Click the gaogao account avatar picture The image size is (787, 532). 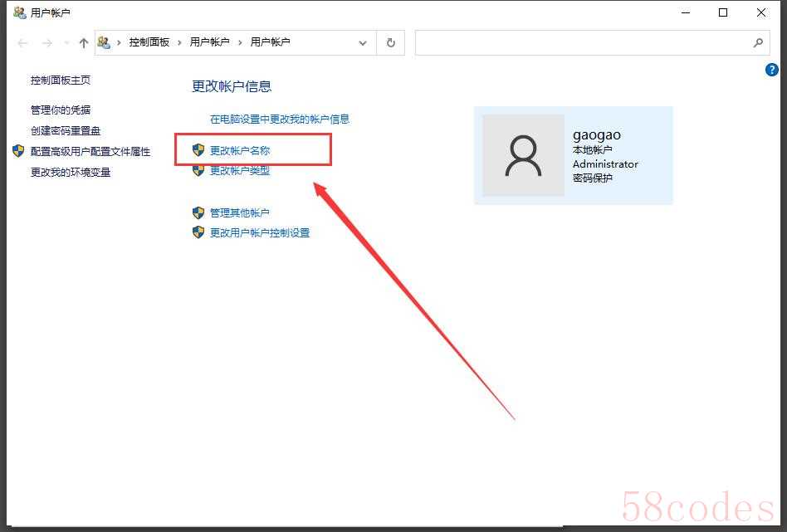(523, 155)
